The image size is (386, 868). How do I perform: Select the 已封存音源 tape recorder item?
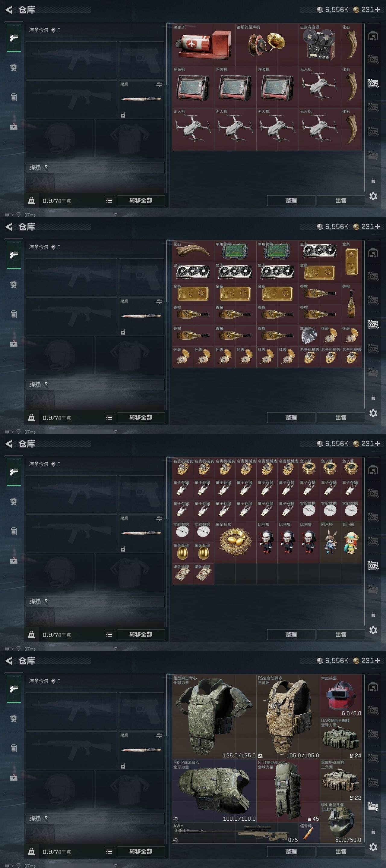[320, 45]
